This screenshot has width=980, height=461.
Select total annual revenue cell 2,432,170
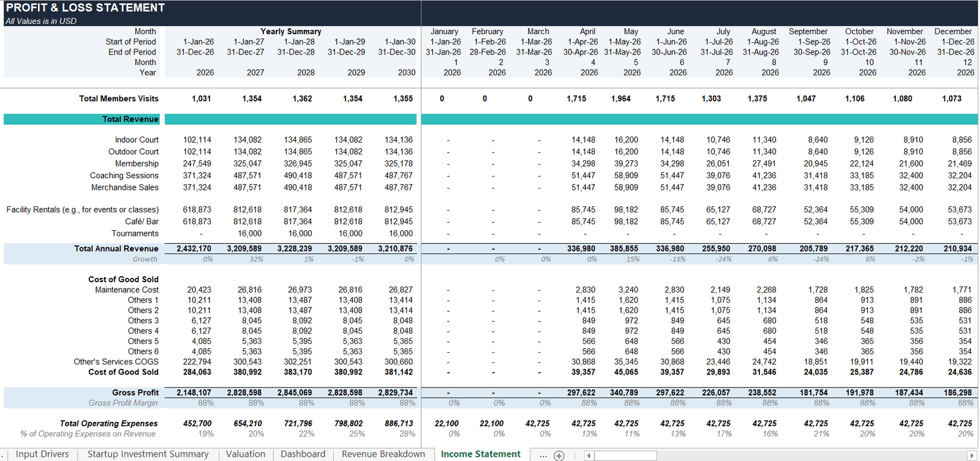click(x=194, y=249)
